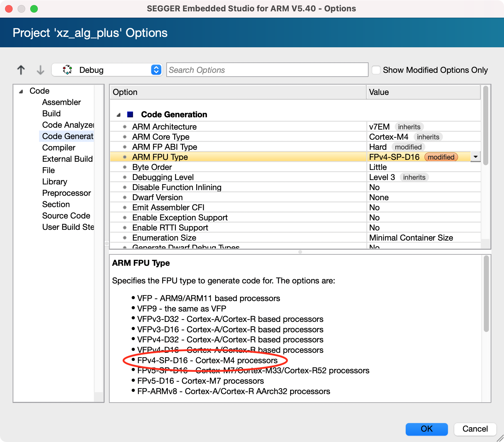Click the blue square icon next to Code Generation

[x=130, y=114]
